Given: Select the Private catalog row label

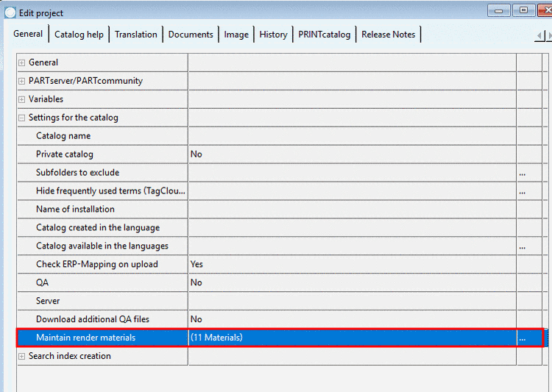Looking at the screenshot, I should pos(65,154).
